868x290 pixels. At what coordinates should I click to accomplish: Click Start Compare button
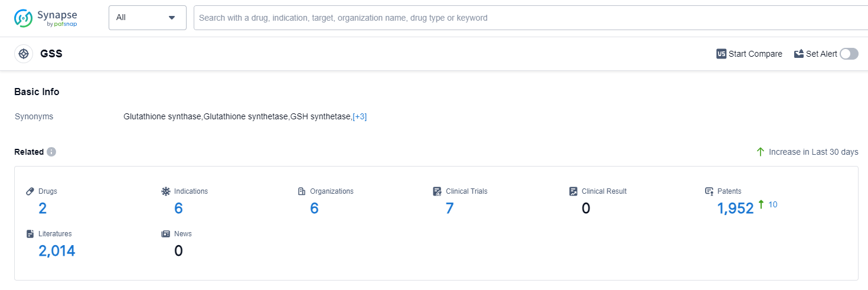749,54
